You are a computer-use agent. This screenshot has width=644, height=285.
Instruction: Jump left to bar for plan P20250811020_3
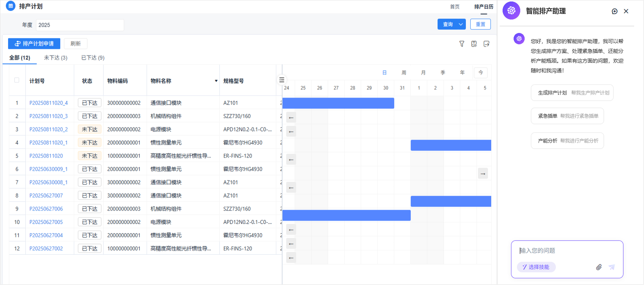tap(291, 118)
